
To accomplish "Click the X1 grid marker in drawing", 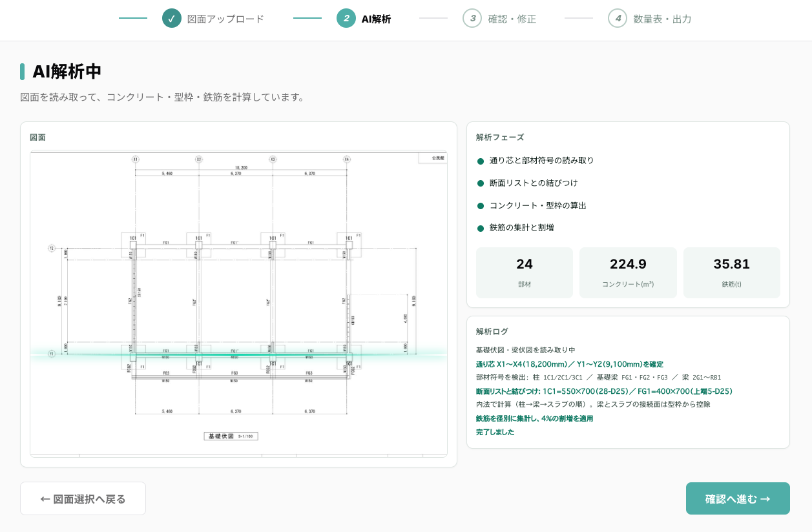I will 135,159.
